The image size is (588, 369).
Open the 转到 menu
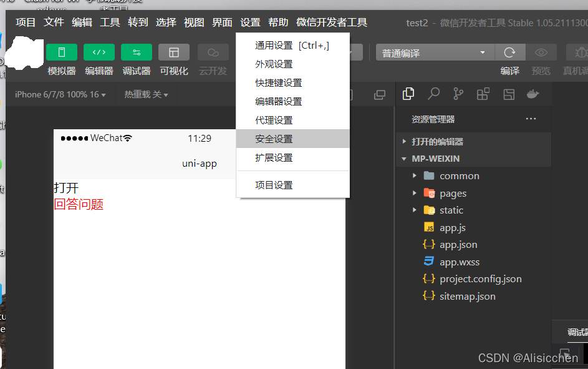click(138, 22)
